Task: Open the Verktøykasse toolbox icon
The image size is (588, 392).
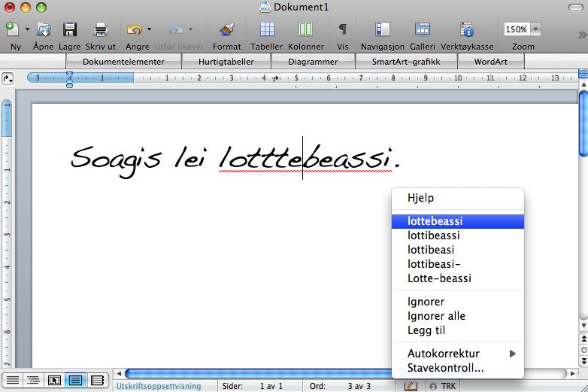Action: click(467, 29)
